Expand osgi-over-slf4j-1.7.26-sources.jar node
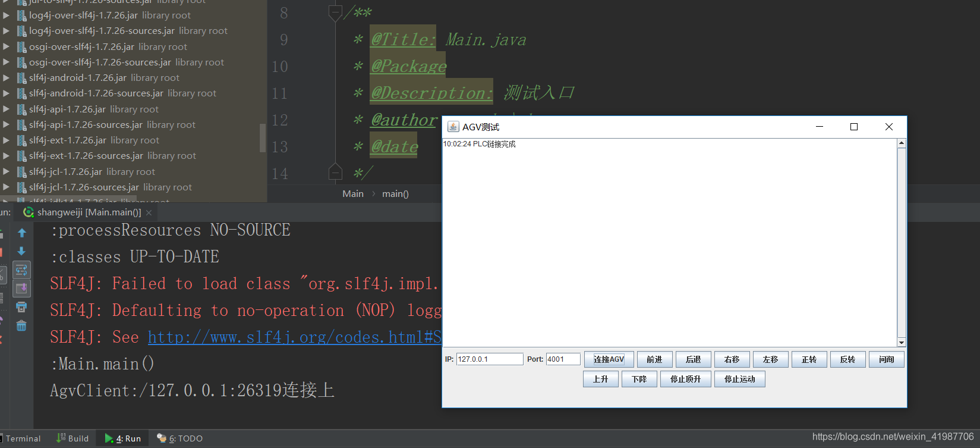 (x=6, y=62)
